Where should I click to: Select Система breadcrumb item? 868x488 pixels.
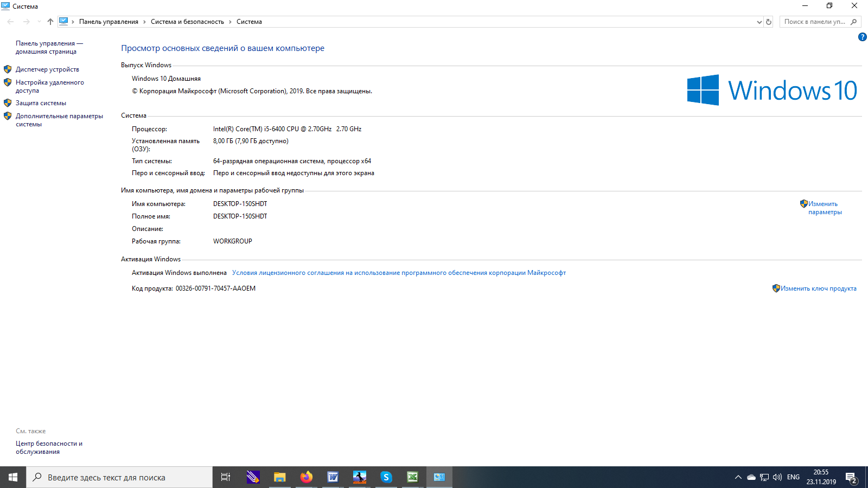pos(249,22)
